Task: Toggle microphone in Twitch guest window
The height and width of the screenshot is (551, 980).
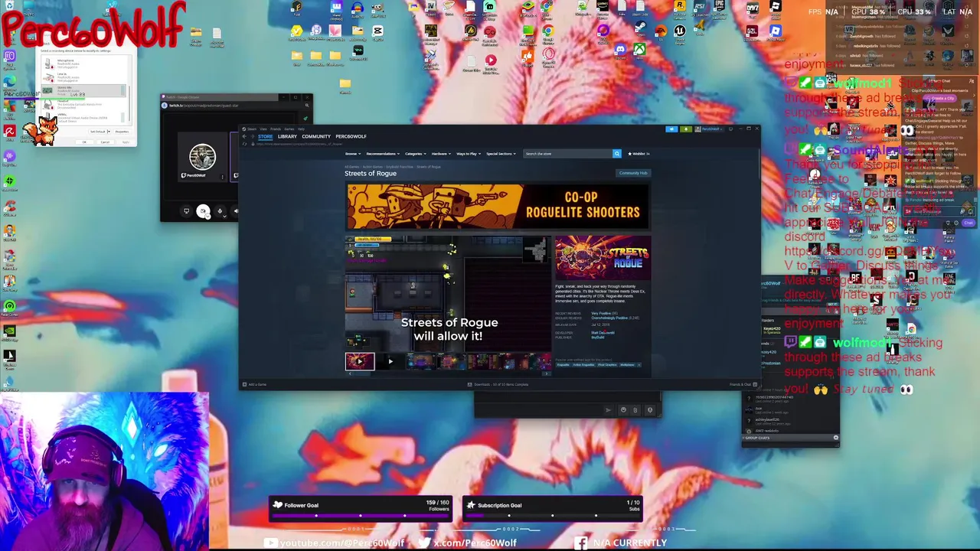Action: (x=220, y=211)
